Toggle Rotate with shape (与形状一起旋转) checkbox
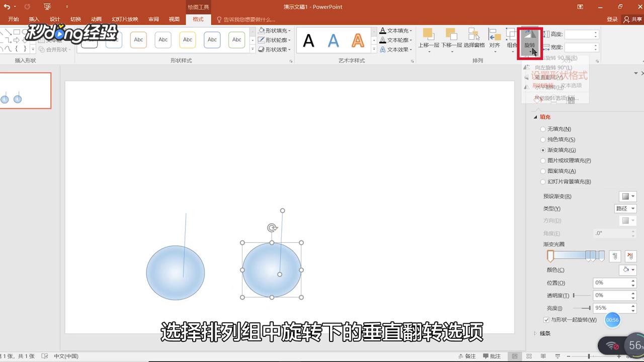 click(x=546, y=320)
